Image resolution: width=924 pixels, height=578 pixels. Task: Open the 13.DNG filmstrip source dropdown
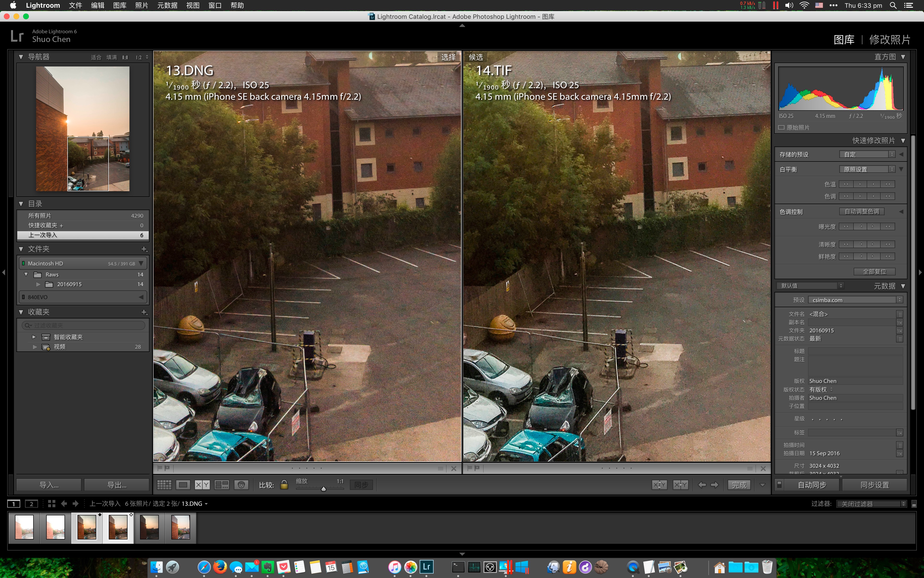tap(206, 504)
